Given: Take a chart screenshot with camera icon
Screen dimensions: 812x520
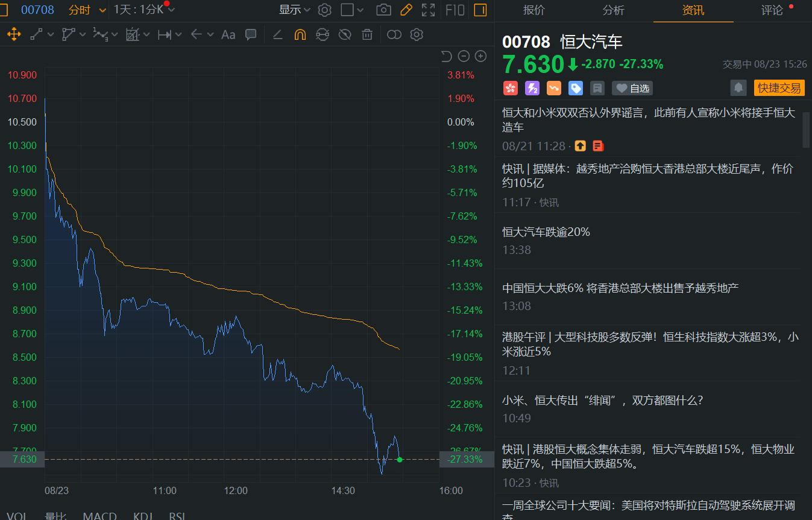Looking at the screenshot, I should tap(383, 10).
